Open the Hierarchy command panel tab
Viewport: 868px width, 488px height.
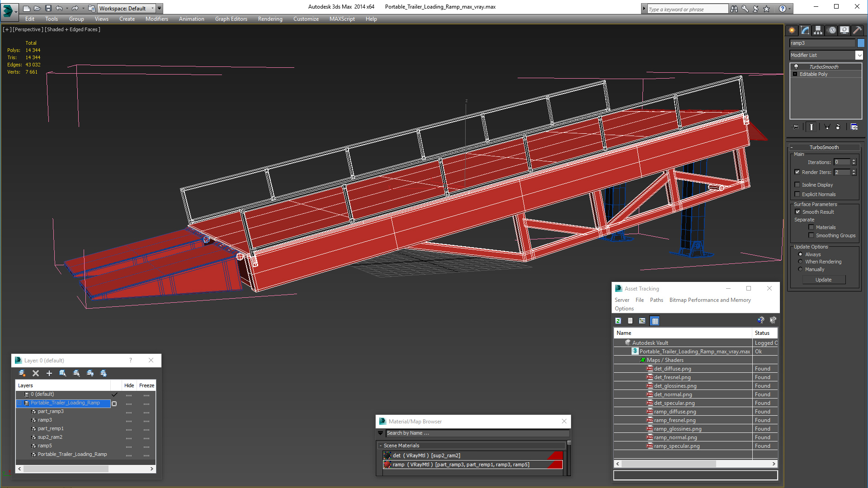click(x=818, y=30)
